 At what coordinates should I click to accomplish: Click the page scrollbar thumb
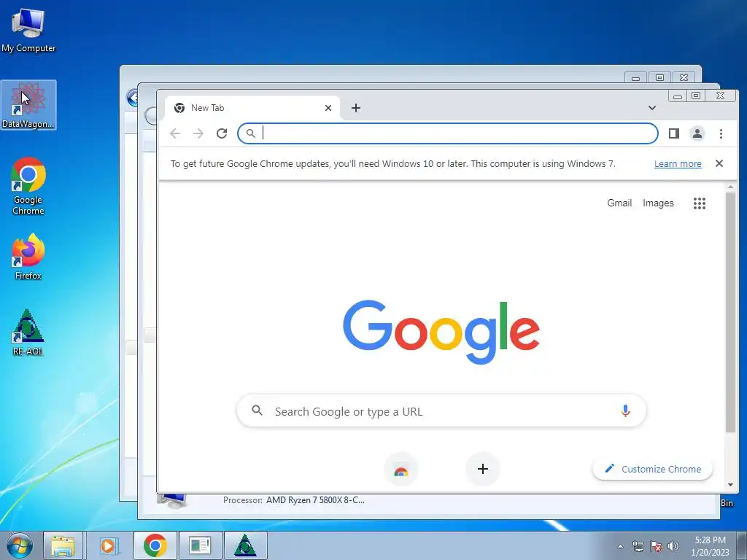pos(730,312)
